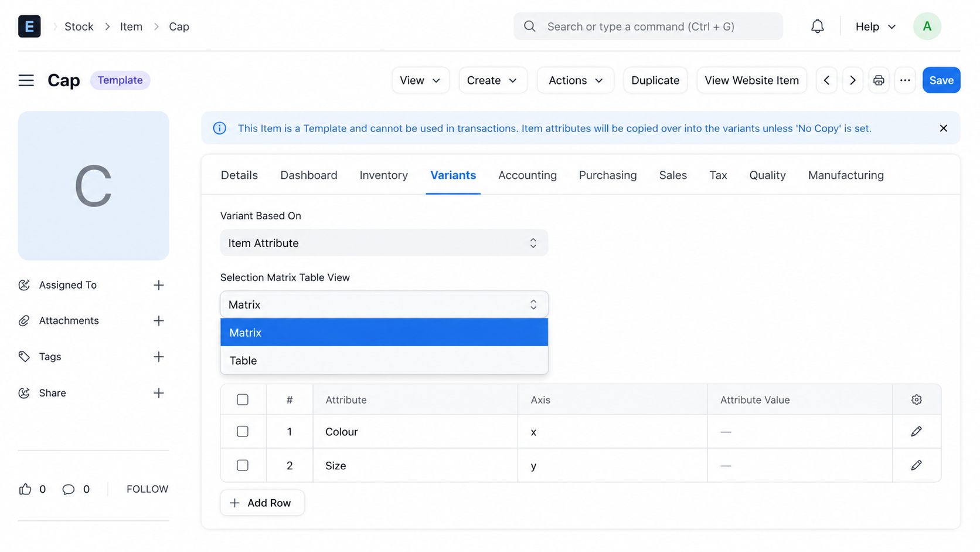The image size is (980, 552).
Task: Edit the Colour row with pencil
Action: click(x=917, y=432)
